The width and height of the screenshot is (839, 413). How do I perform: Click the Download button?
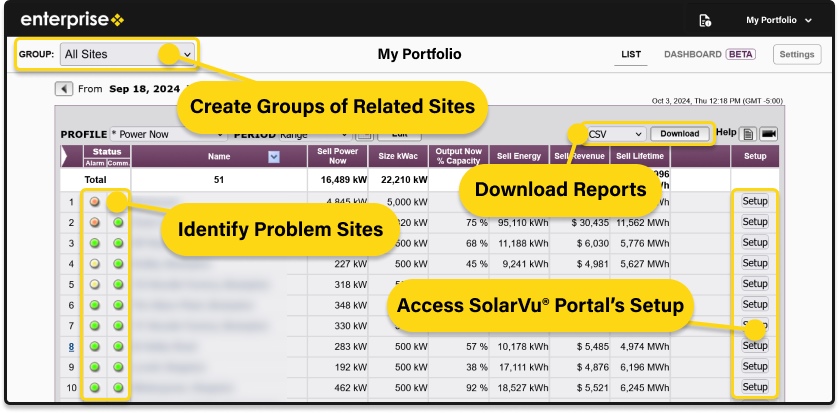point(680,134)
